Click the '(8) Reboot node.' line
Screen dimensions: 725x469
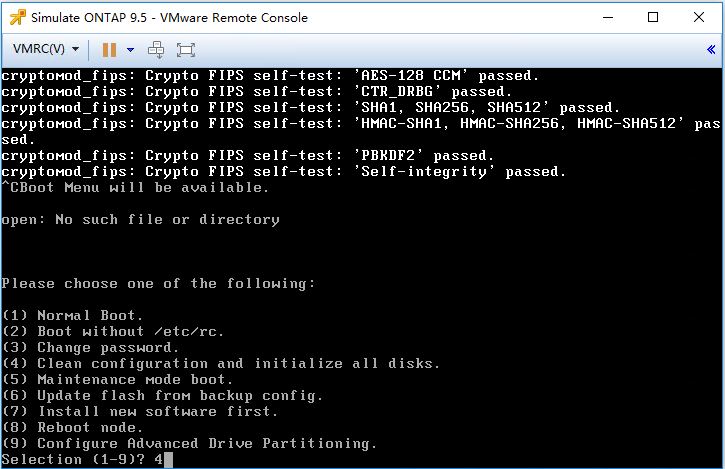73,427
